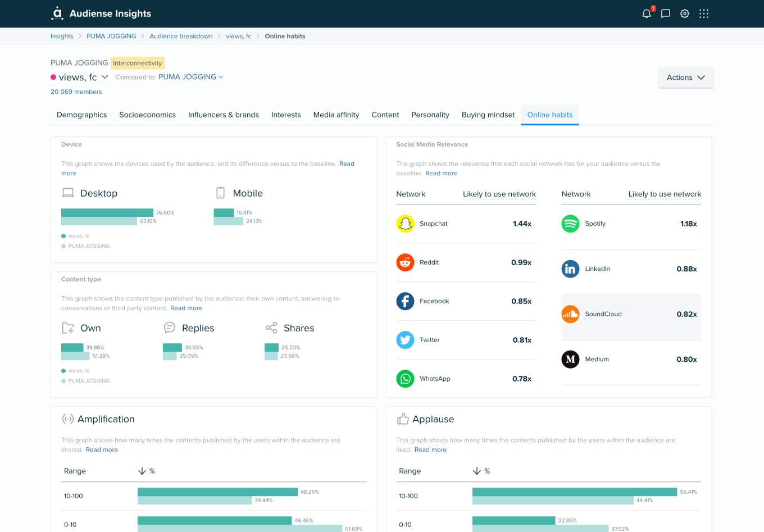Click the Amplification Range column header
The image size is (764, 532).
pos(75,471)
